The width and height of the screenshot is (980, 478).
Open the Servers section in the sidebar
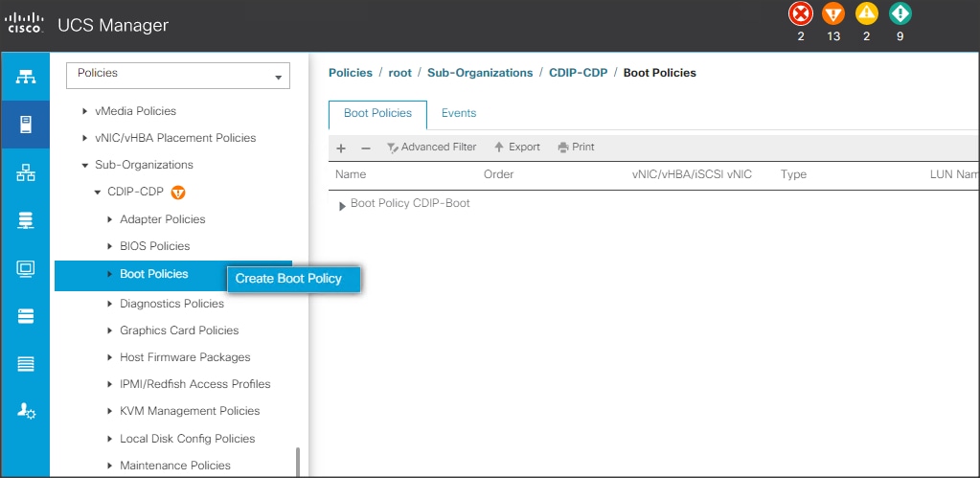(26, 125)
